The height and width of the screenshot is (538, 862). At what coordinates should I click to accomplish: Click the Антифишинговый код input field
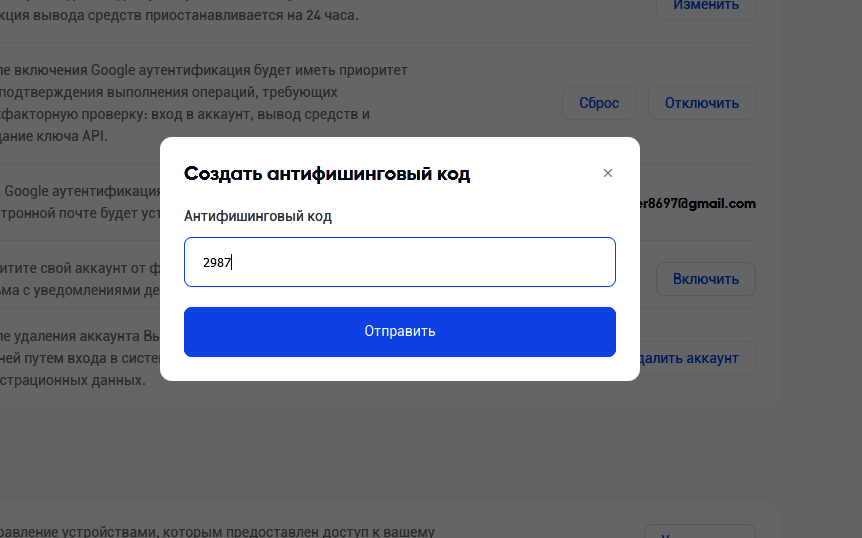coord(400,262)
